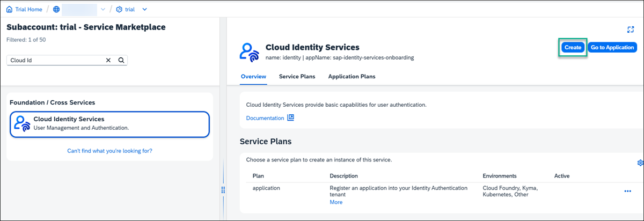Focus the Cloud Id search input field
644x221 pixels.
point(55,60)
